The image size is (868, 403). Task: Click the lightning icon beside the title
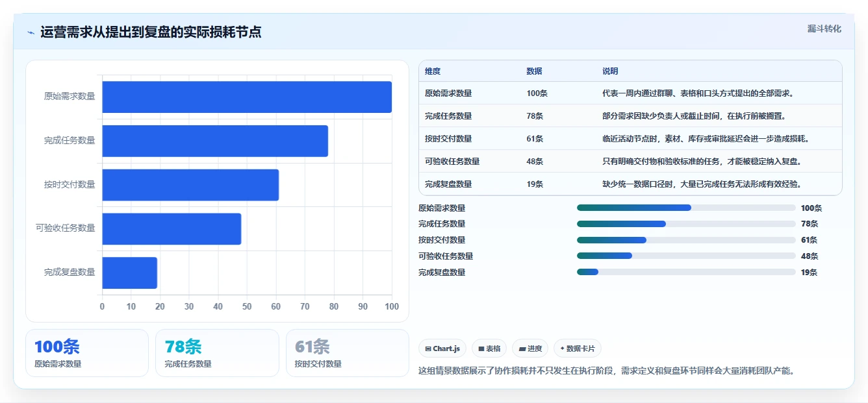click(31, 32)
